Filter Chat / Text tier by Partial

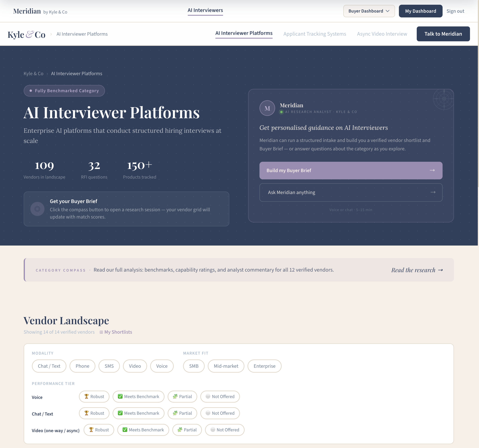[x=182, y=413]
